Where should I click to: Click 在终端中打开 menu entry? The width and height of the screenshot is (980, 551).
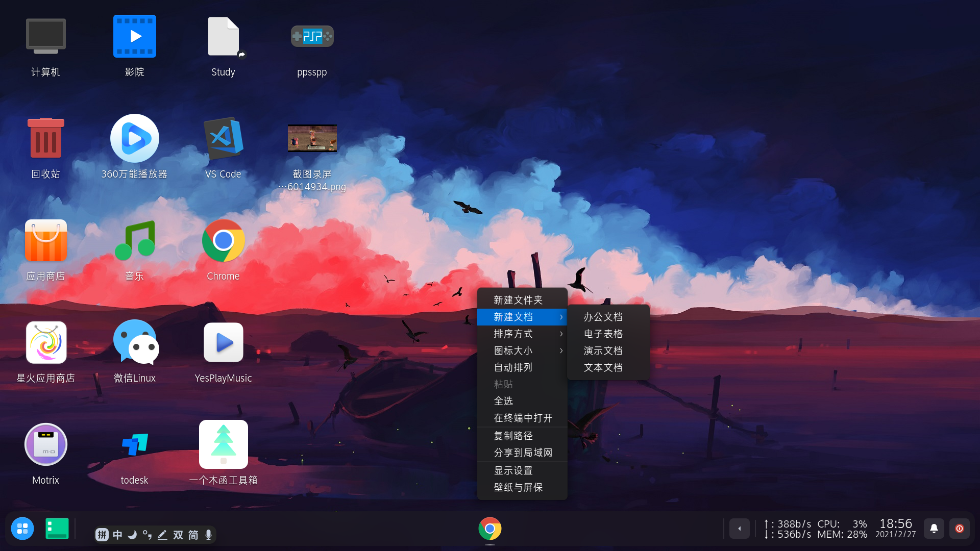point(523,418)
